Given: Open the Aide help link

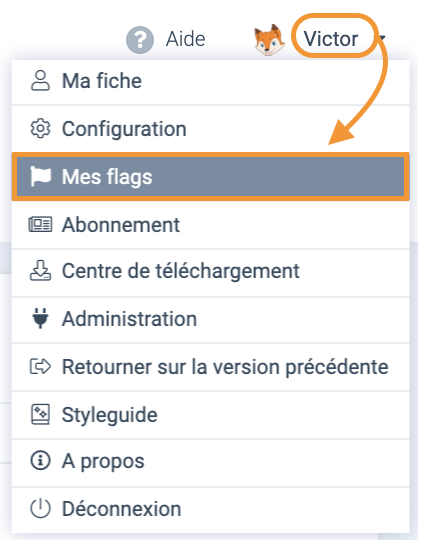Looking at the screenshot, I should (x=185, y=39).
